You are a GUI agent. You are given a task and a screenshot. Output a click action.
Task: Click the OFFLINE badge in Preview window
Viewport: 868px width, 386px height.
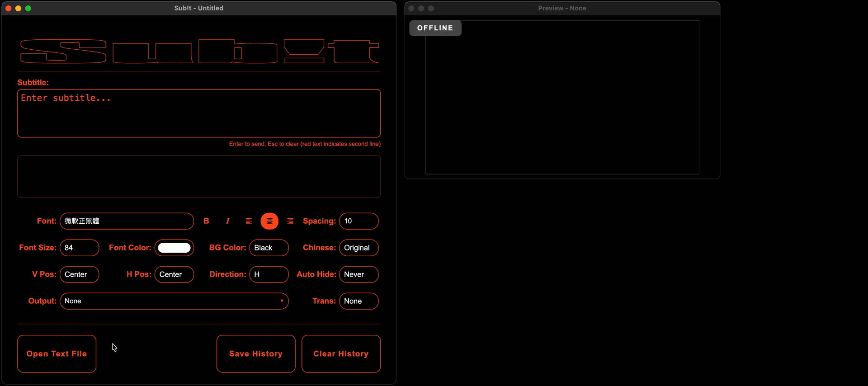(435, 28)
